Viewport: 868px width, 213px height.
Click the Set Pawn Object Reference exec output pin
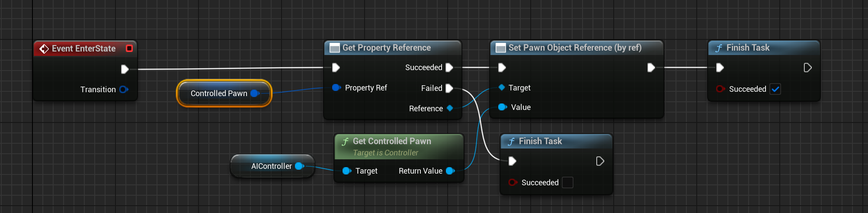click(651, 68)
